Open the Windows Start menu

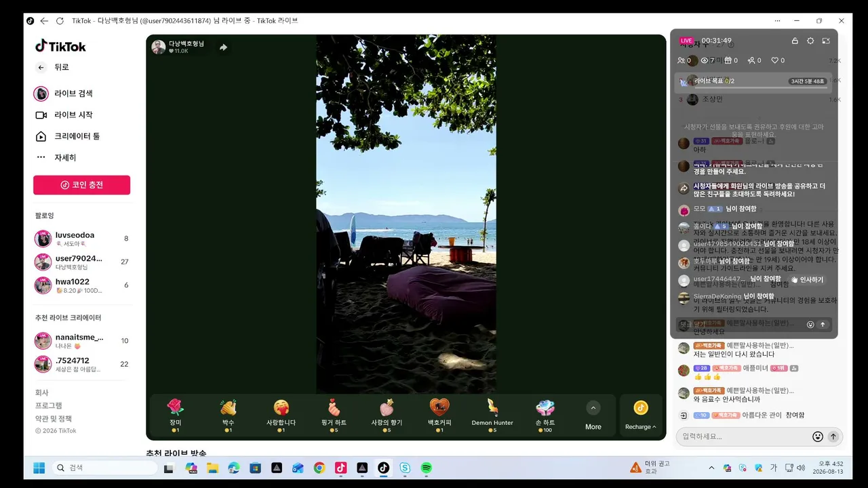(39, 468)
